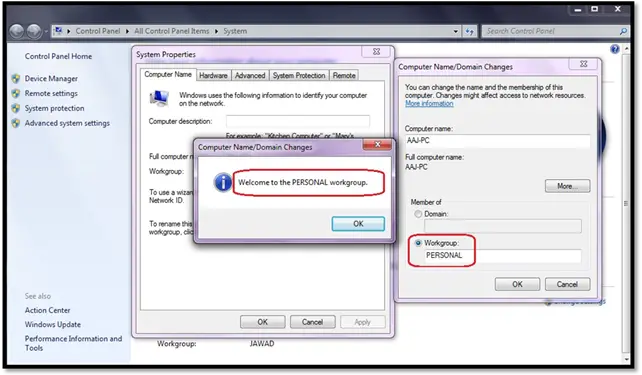
Task: Click OK in the right Computer Name/Domain Changes dialog
Action: pos(517,284)
